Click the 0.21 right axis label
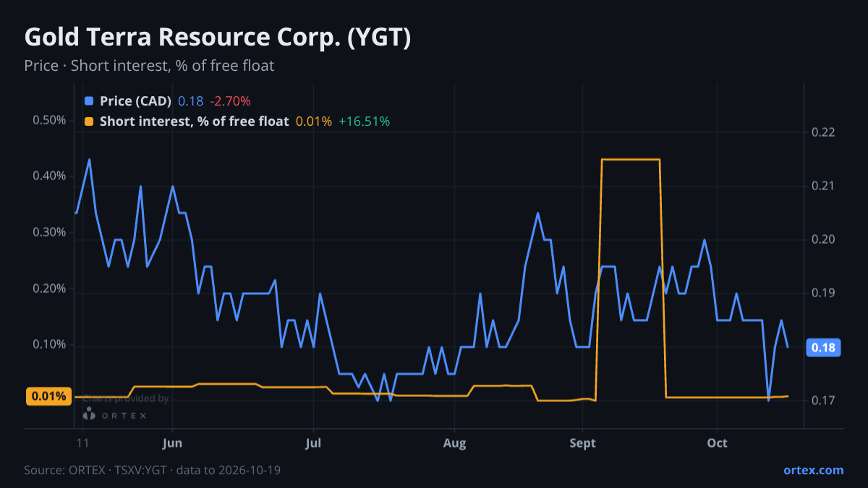 (x=823, y=186)
